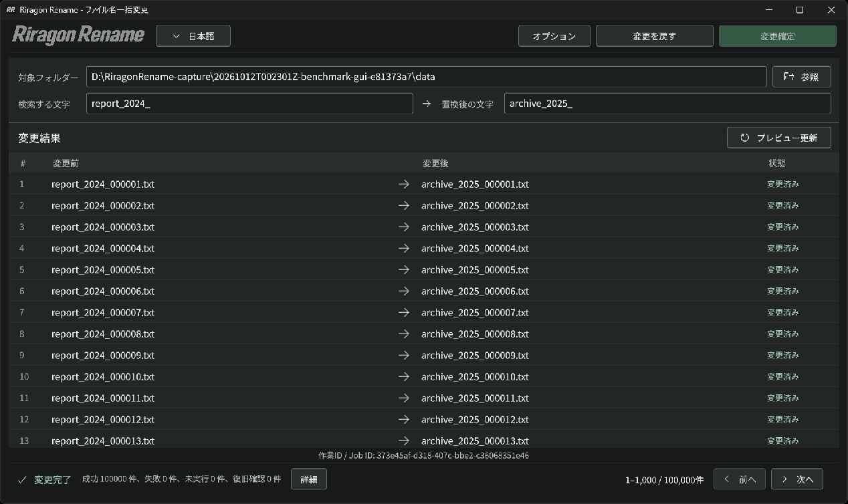
Task: Click archive_2025_000005.txt in 変更後 column
Action: (x=475, y=270)
